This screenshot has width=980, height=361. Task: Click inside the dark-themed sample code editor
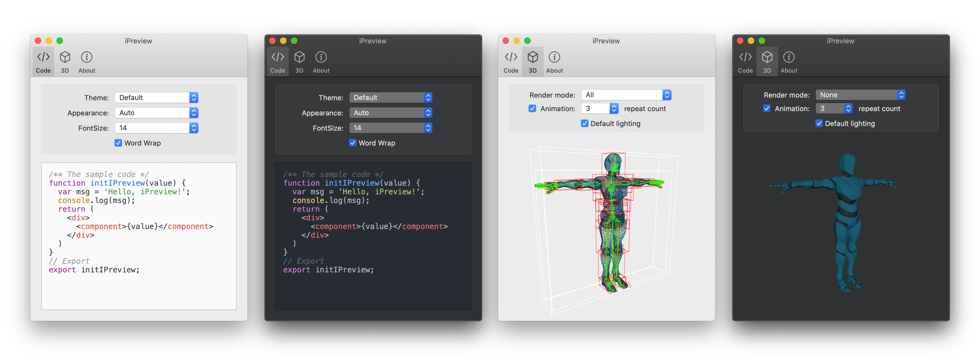(x=373, y=236)
